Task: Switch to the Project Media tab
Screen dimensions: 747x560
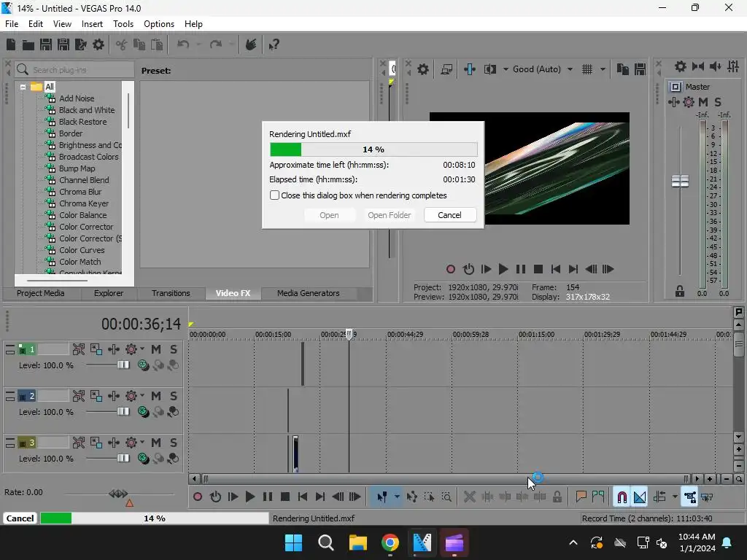Action: [x=41, y=293]
